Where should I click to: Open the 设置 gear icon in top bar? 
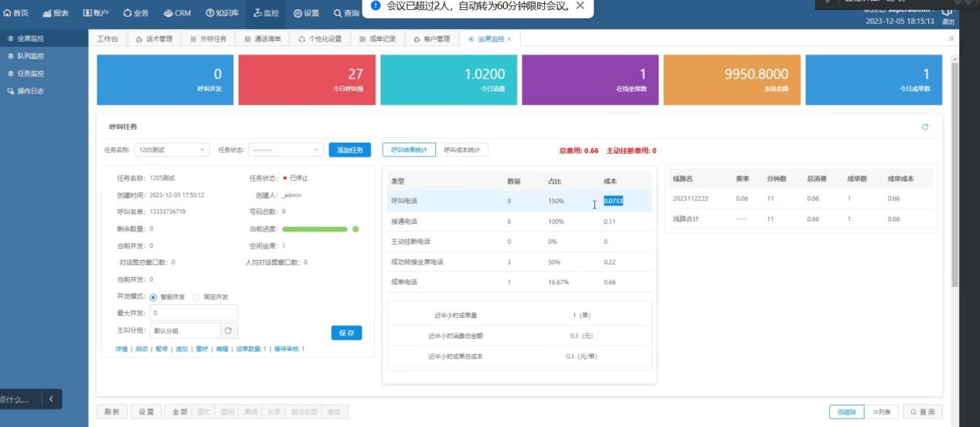point(298,13)
